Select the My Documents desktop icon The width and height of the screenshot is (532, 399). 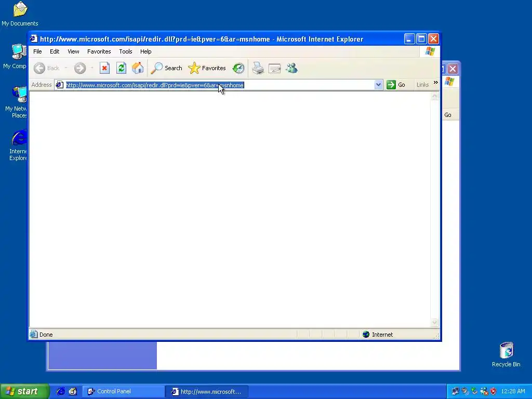tap(20, 14)
